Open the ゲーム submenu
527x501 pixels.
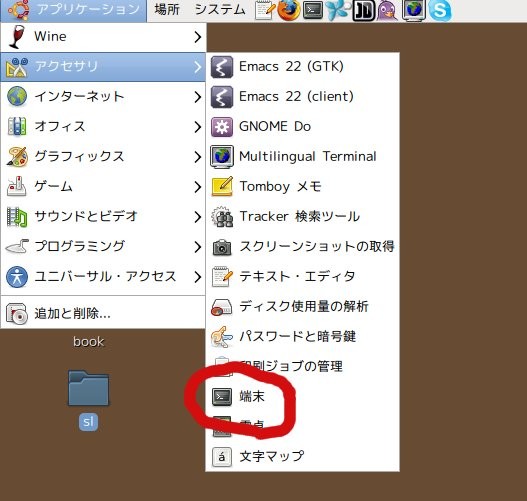[103, 186]
